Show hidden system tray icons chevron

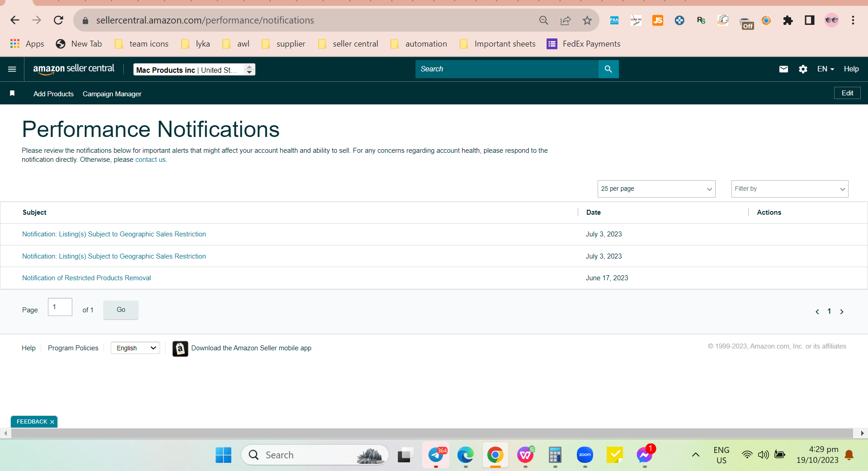696,455
